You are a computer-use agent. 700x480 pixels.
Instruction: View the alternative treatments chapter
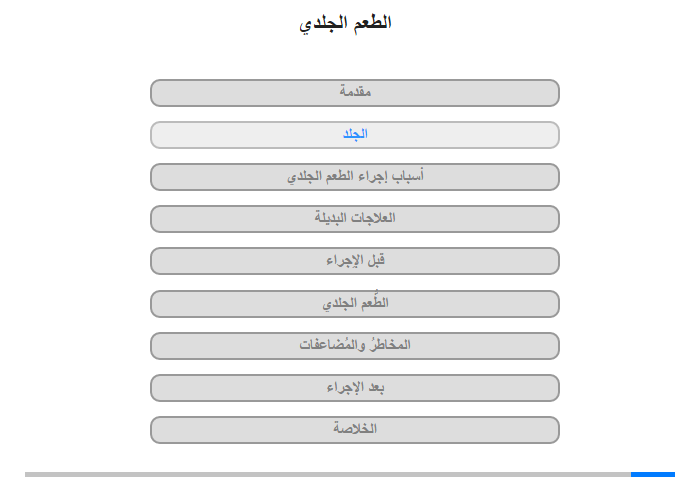(x=355, y=218)
